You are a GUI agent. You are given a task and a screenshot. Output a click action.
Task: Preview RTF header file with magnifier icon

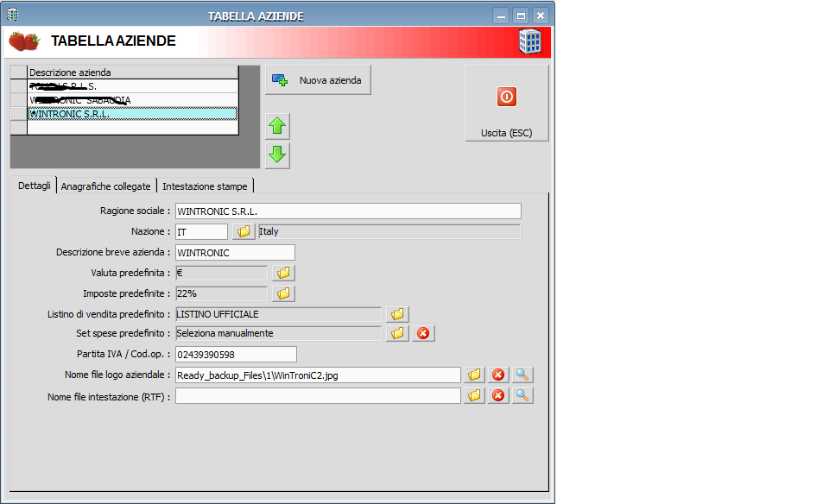[522, 396]
